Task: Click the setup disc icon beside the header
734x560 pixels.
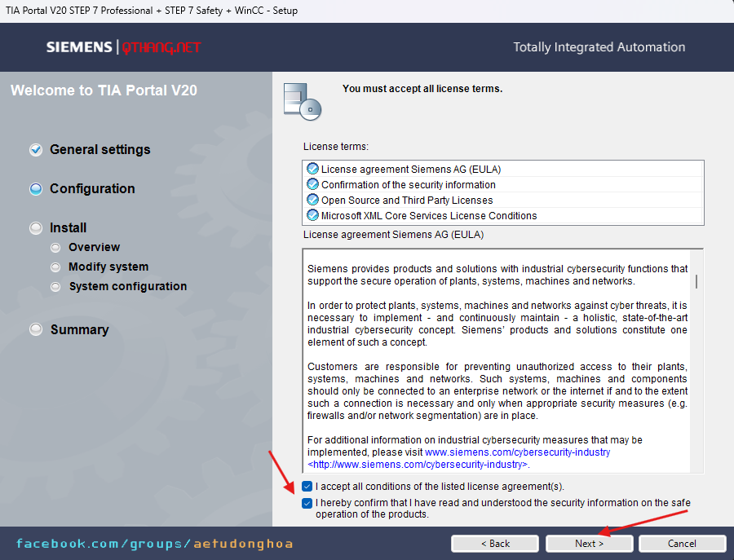Action: point(302,101)
